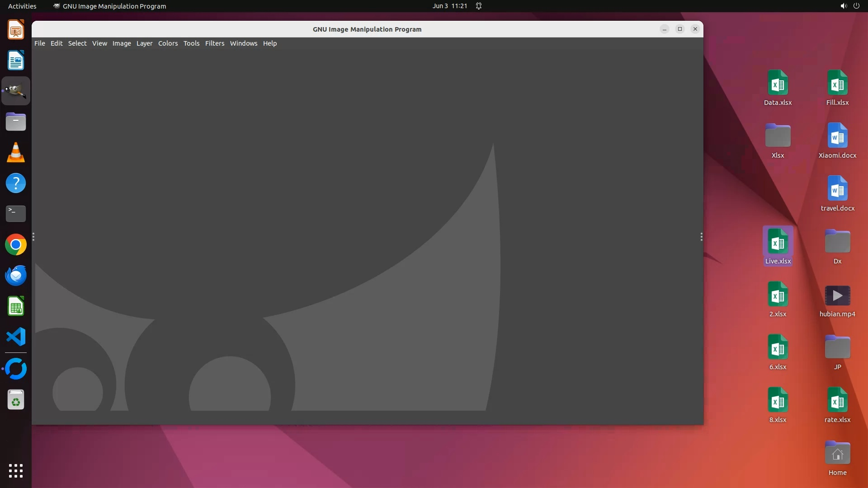This screenshot has height=488, width=868.
Task: Select the Live.xlsx desktop file
Action: (x=778, y=246)
